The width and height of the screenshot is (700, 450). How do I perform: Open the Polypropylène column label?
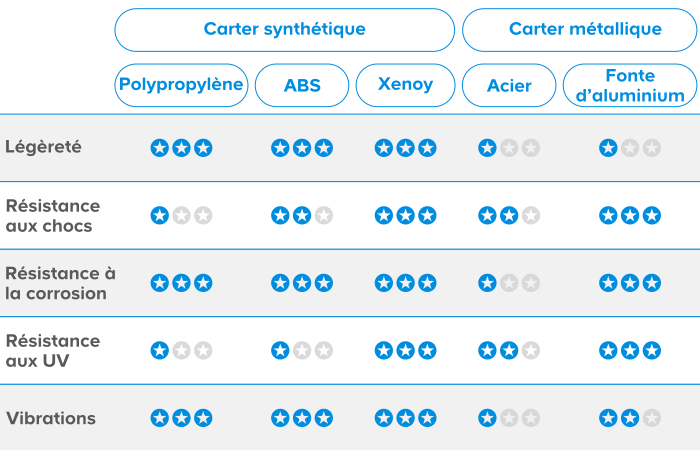181,85
